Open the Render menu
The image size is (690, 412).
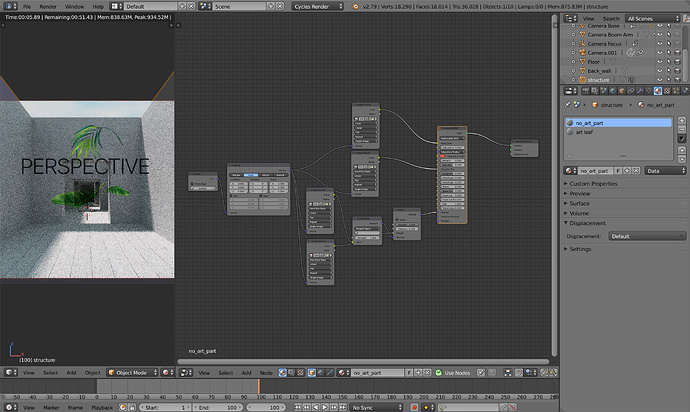(x=48, y=7)
